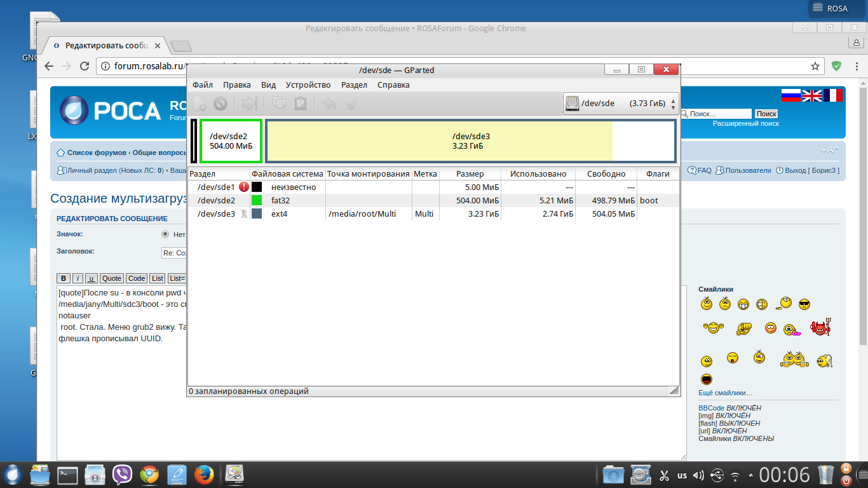The width and height of the screenshot is (868, 488).
Task: Click the forum search input field
Action: tap(721, 114)
